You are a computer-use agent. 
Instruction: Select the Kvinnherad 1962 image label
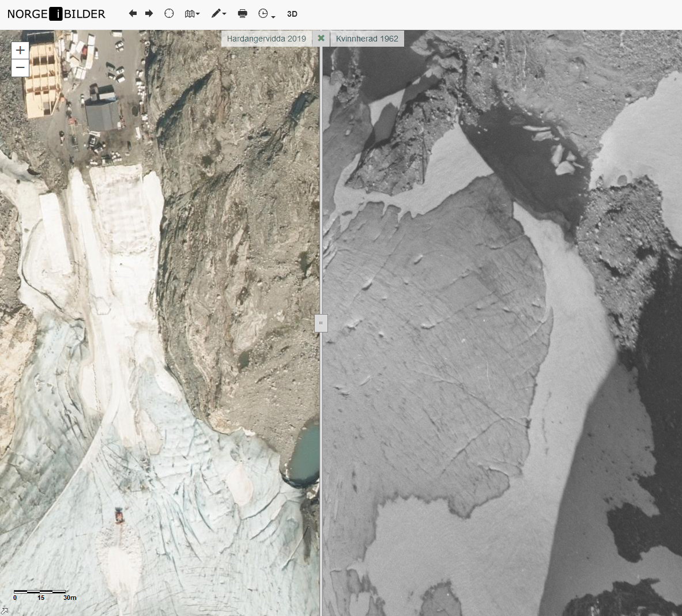pyautogui.click(x=367, y=39)
